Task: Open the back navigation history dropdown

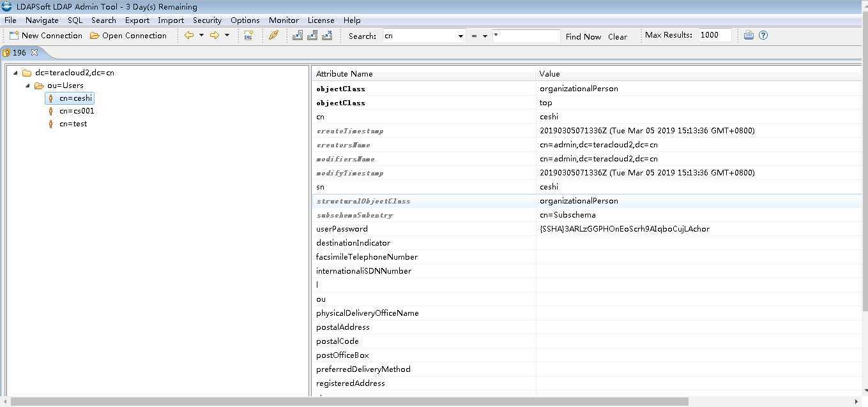Action: point(201,36)
